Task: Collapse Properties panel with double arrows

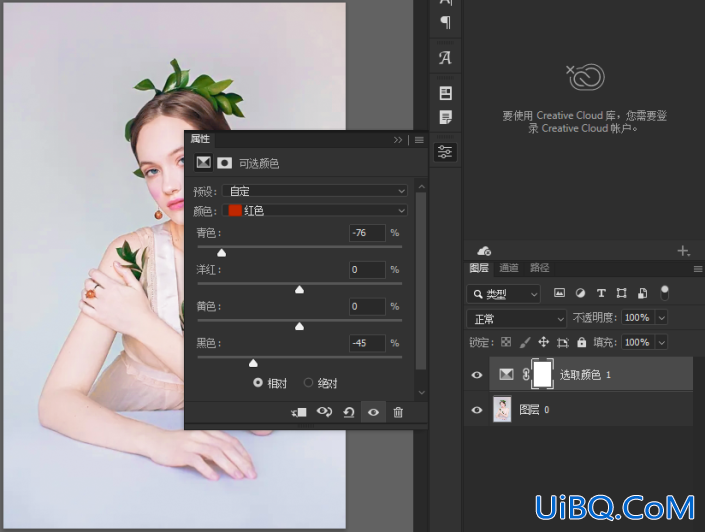Action: tap(397, 140)
